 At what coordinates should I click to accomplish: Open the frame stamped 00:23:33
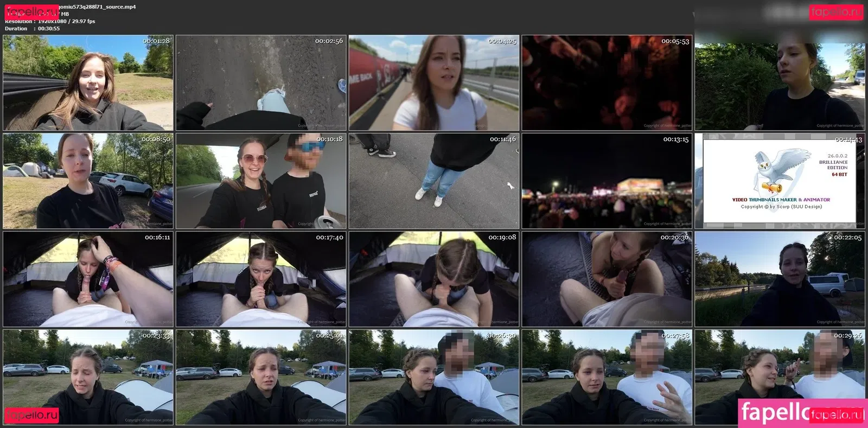pyautogui.click(x=88, y=377)
